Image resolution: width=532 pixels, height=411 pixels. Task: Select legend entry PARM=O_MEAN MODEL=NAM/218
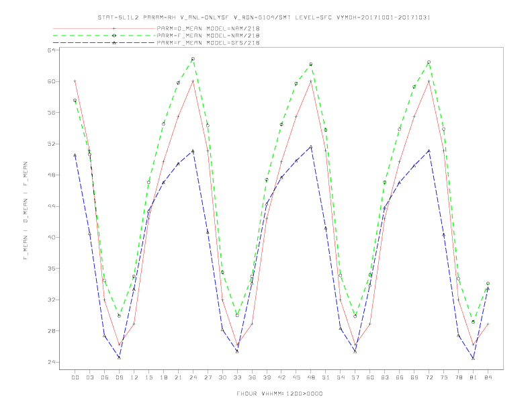click(208, 28)
